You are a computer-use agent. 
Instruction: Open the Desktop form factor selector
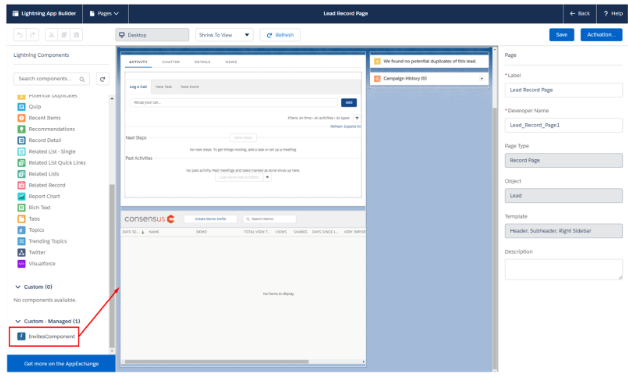point(152,35)
